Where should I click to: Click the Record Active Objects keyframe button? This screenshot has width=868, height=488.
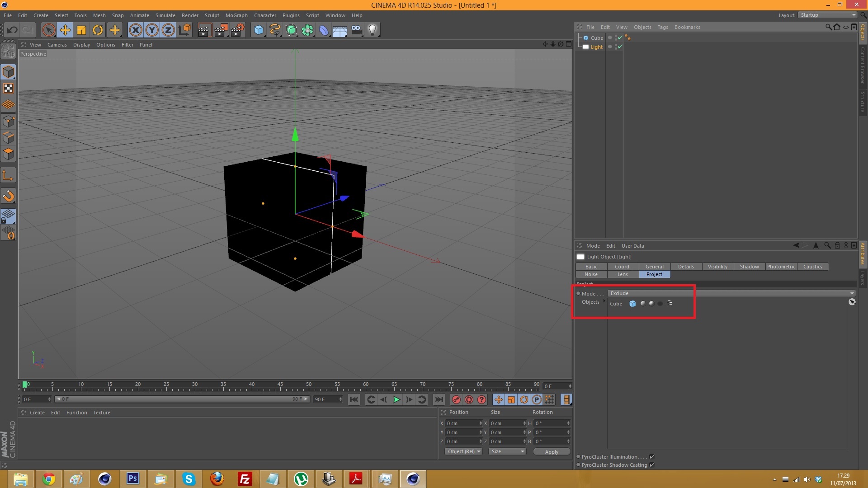coord(456,399)
